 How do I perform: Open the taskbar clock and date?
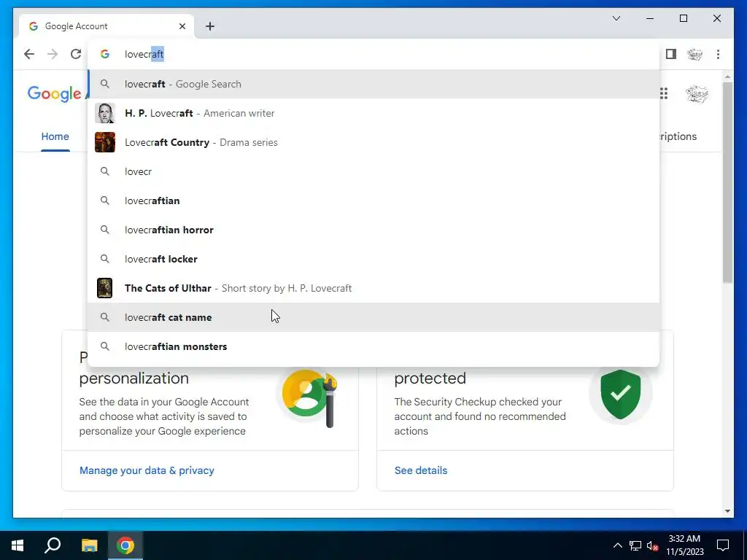click(684, 545)
